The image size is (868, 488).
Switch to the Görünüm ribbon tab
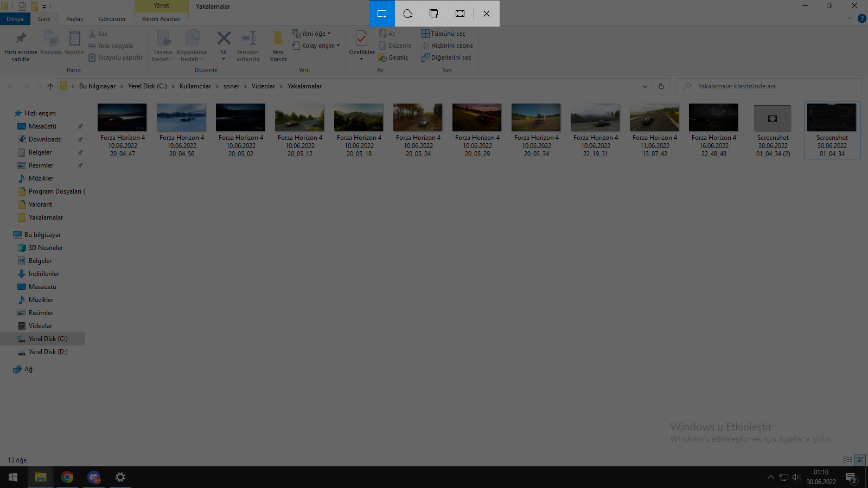(112, 19)
